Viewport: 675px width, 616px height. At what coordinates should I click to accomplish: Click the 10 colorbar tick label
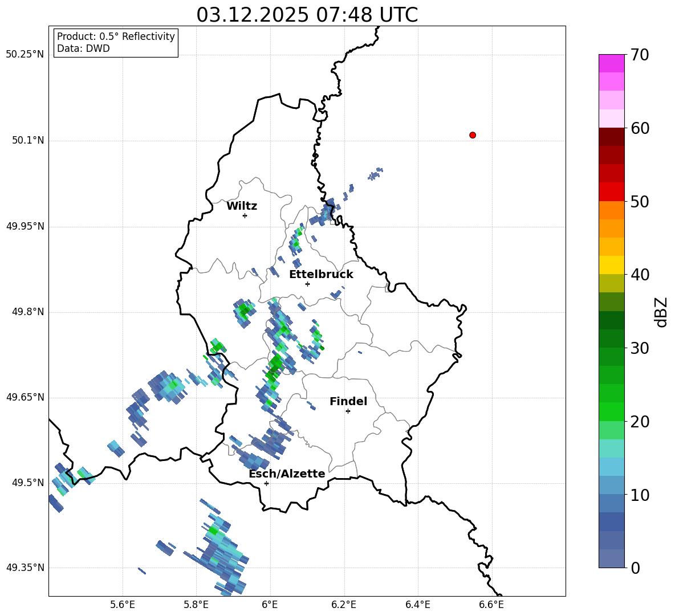pos(640,495)
